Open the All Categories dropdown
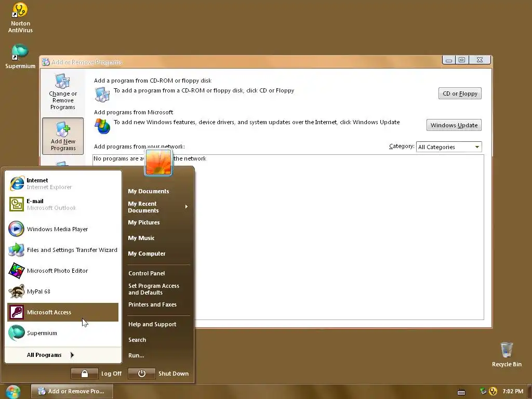This screenshot has width=532, height=399. pyautogui.click(x=448, y=147)
